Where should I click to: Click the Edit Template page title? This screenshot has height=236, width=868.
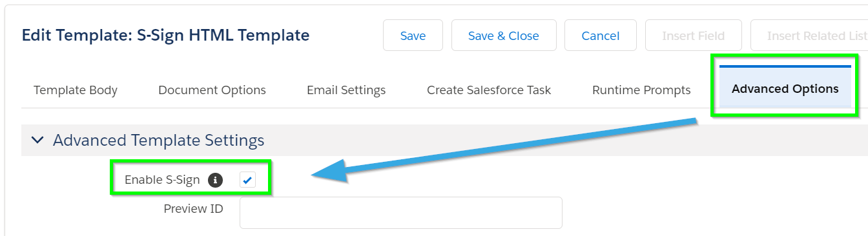pos(165,35)
